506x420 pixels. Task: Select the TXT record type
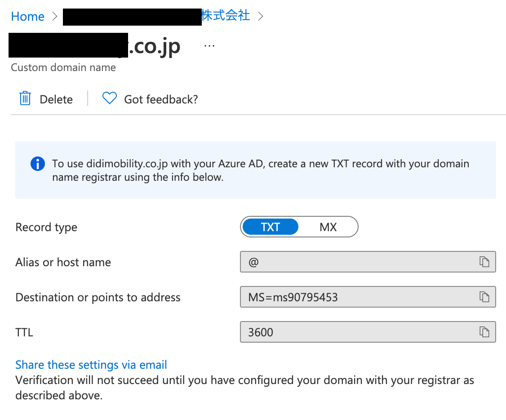271,227
